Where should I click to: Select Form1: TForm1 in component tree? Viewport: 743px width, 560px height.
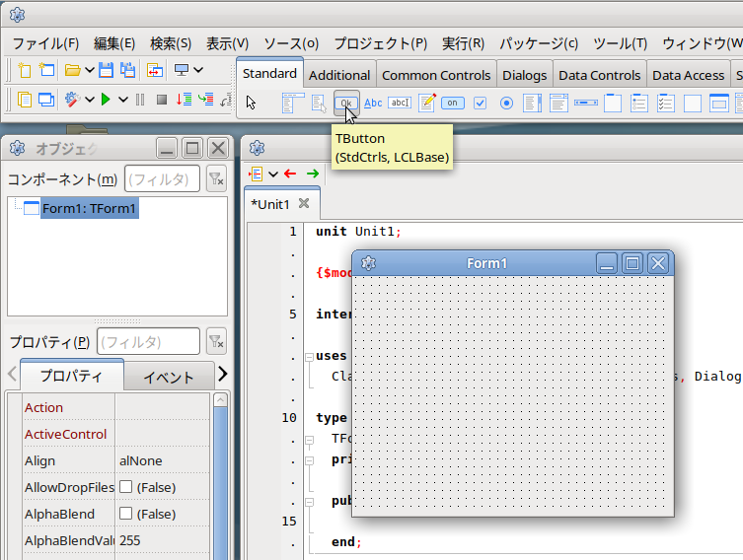[x=89, y=208]
